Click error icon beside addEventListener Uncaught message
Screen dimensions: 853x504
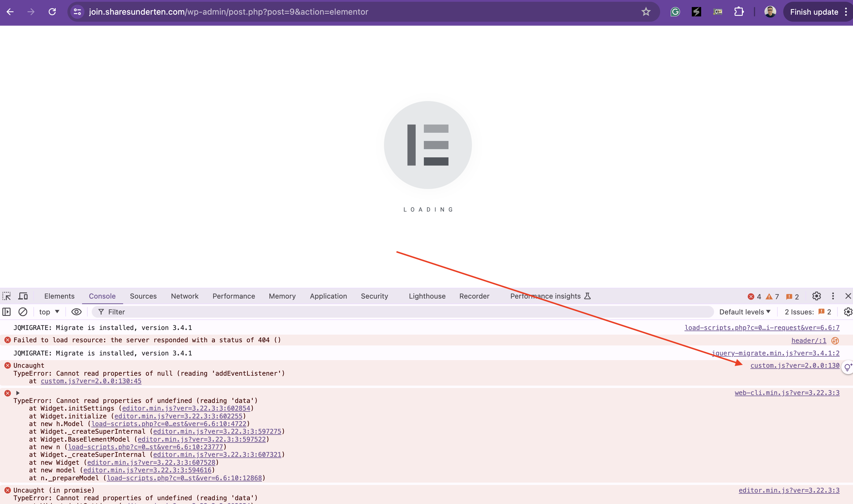(7, 365)
